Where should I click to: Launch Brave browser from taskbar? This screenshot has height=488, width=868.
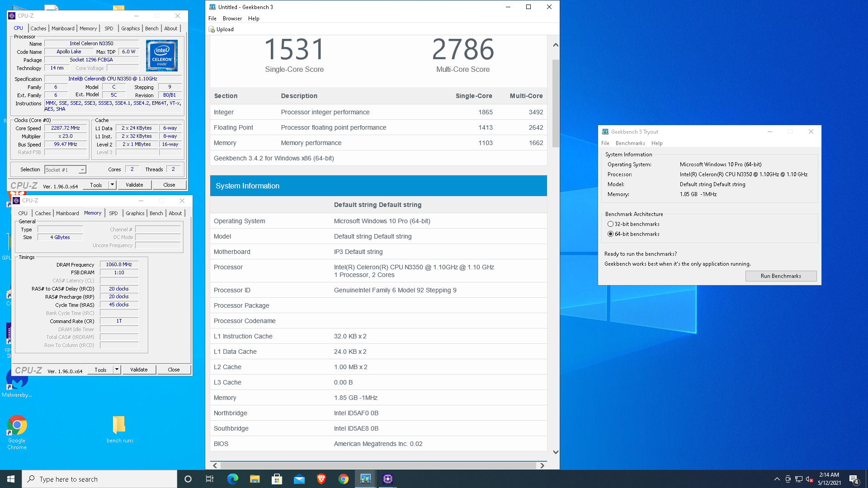pos(321,479)
